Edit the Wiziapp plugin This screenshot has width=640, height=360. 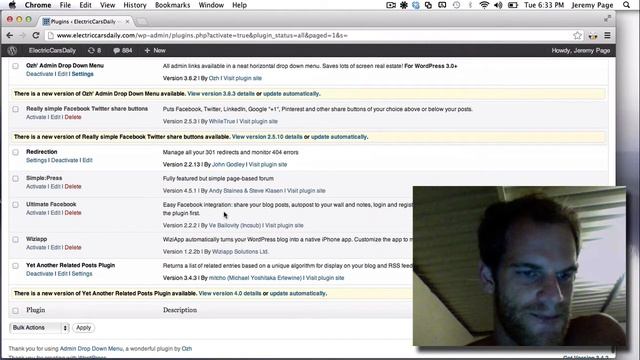click(56, 247)
